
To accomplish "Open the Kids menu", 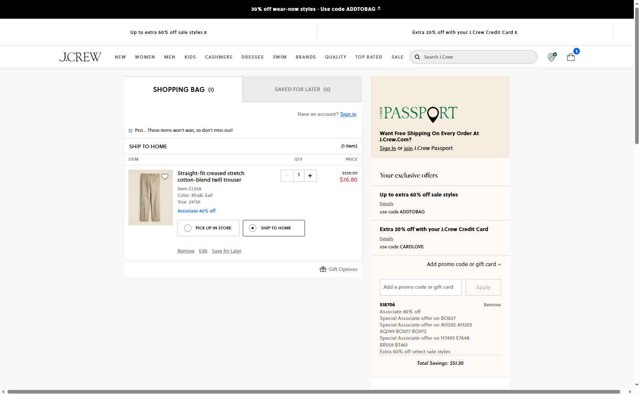I will click(190, 57).
